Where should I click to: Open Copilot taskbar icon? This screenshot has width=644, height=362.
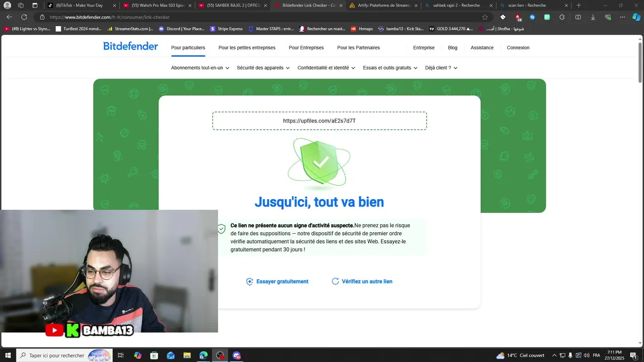coord(138,355)
